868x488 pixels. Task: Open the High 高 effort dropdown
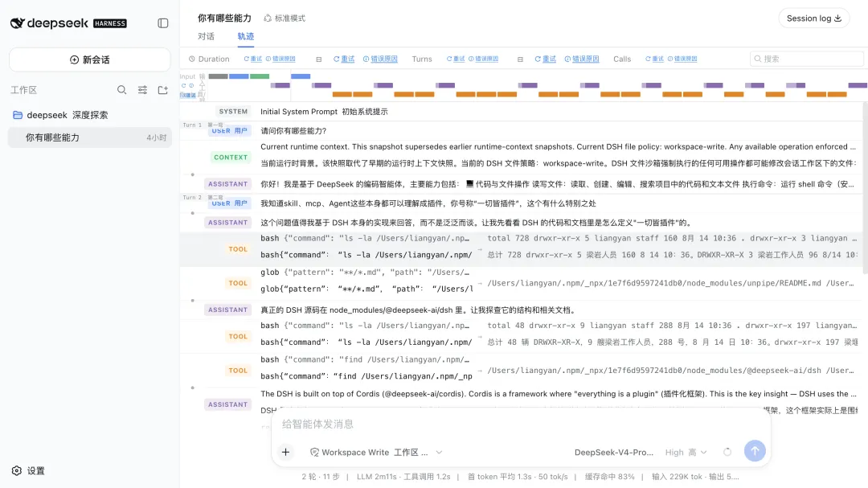[686, 452]
